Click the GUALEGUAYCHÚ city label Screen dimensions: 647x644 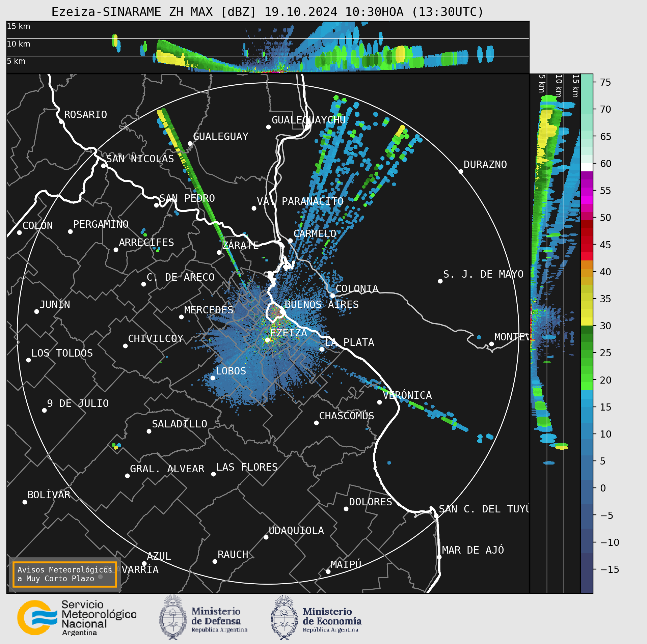[x=308, y=120]
